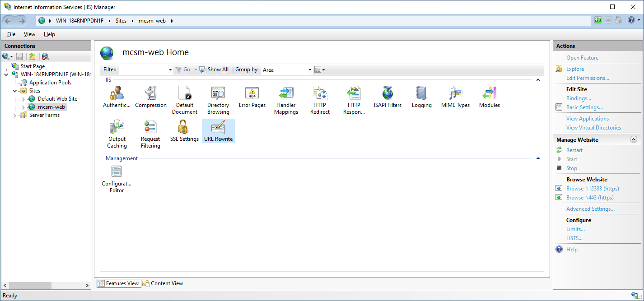Expand the Default Web Site node

pyautogui.click(x=23, y=99)
